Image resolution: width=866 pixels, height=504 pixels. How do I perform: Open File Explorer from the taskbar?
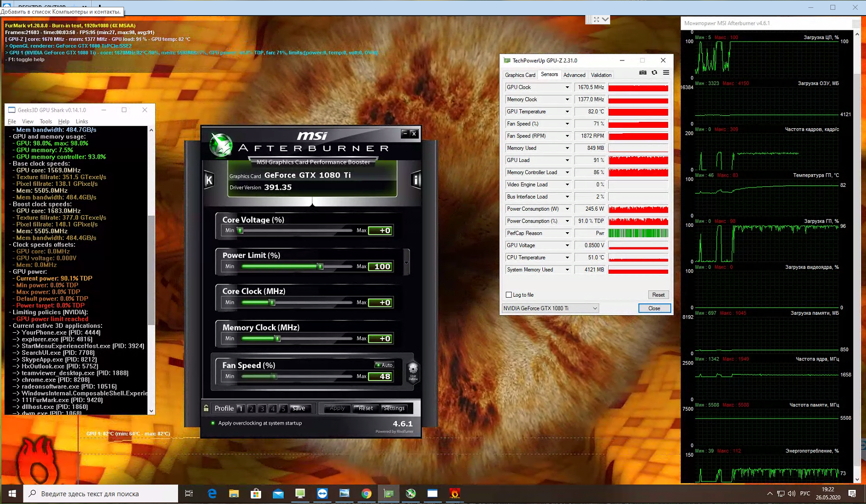[234, 494]
